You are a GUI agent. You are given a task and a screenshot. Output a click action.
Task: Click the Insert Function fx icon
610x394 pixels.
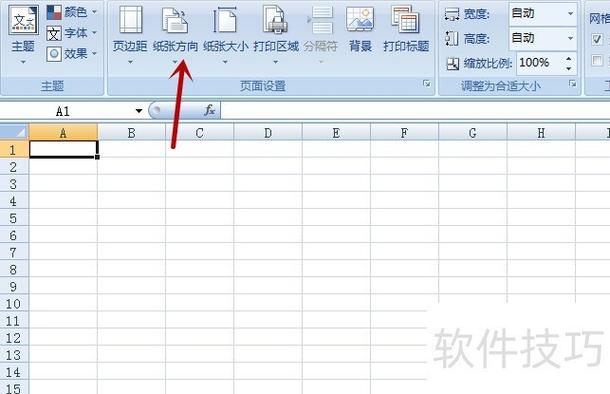209,110
